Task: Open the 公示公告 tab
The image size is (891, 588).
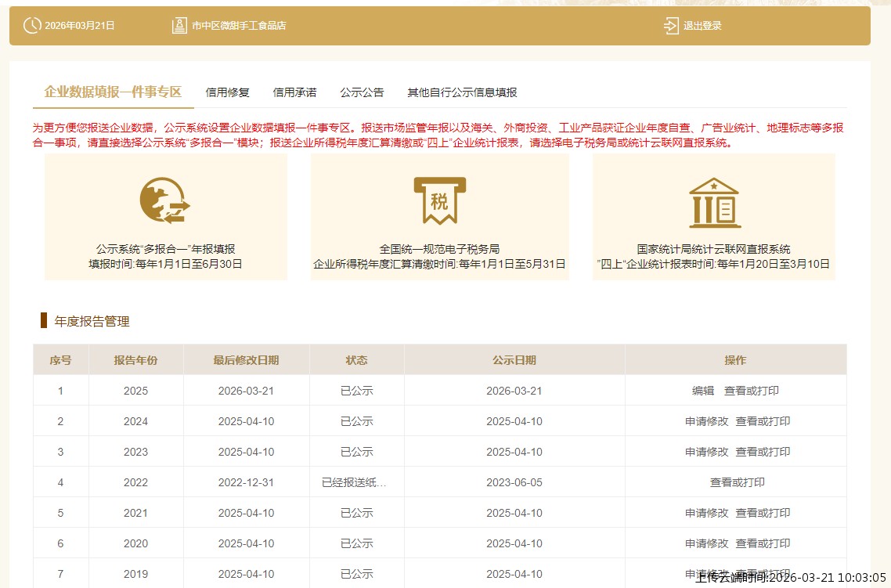Action: 361,92
